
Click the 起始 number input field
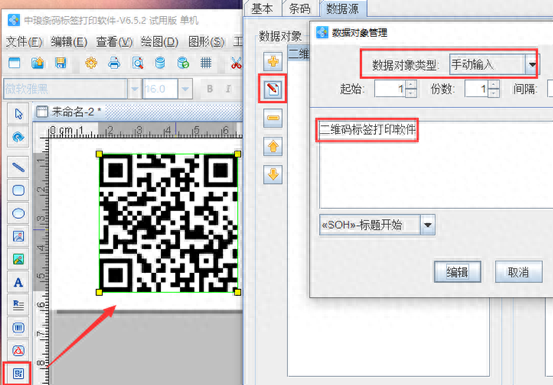390,88
